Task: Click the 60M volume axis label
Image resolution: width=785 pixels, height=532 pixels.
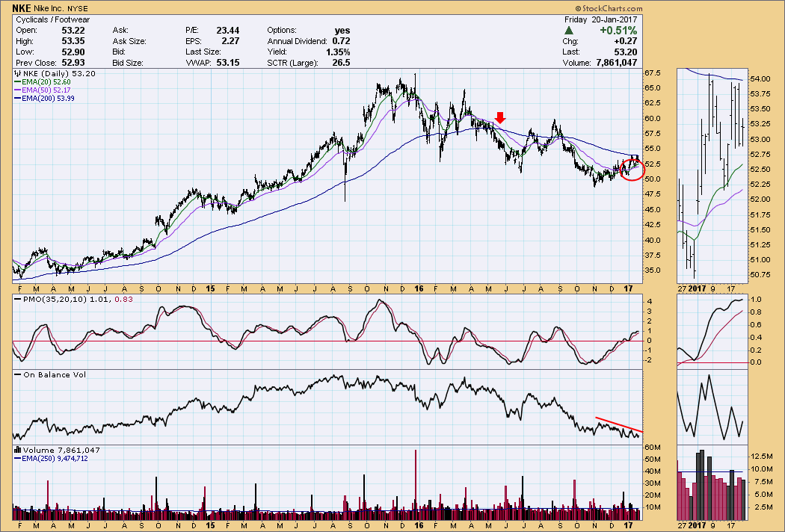Action: tap(653, 447)
